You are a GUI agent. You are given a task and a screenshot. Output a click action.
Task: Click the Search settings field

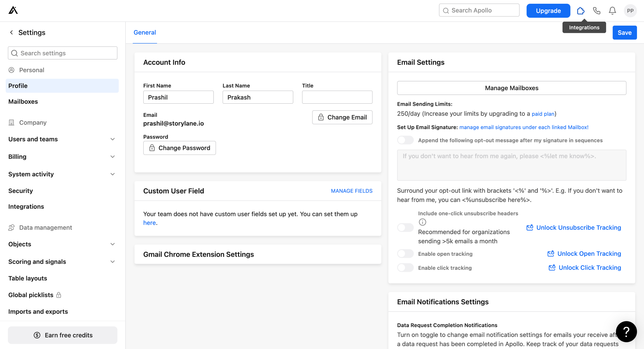point(62,53)
